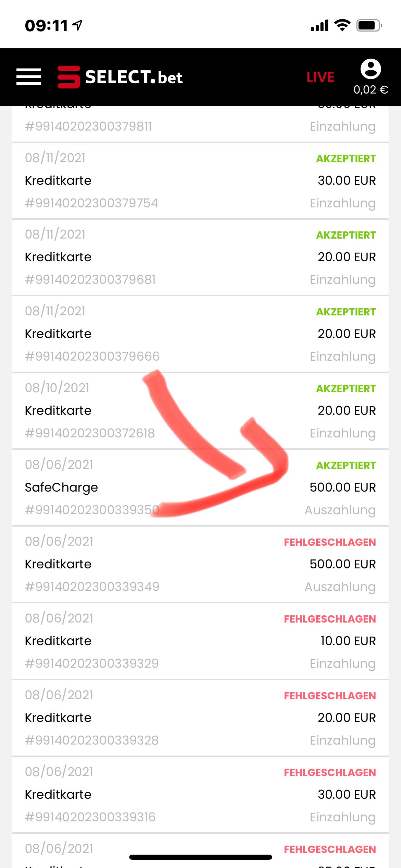This screenshot has width=401, height=868.
Task: Tap the LIVE betting link
Action: point(320,77)
